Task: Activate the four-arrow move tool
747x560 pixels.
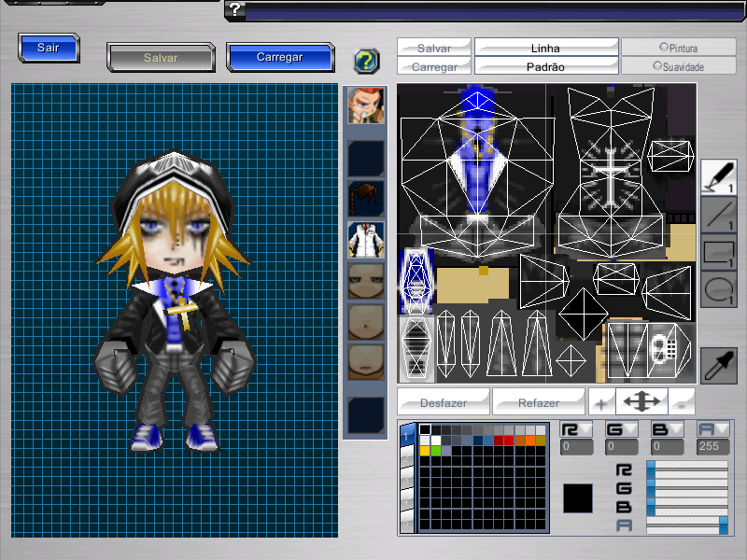Action: (x=641, y=402)
